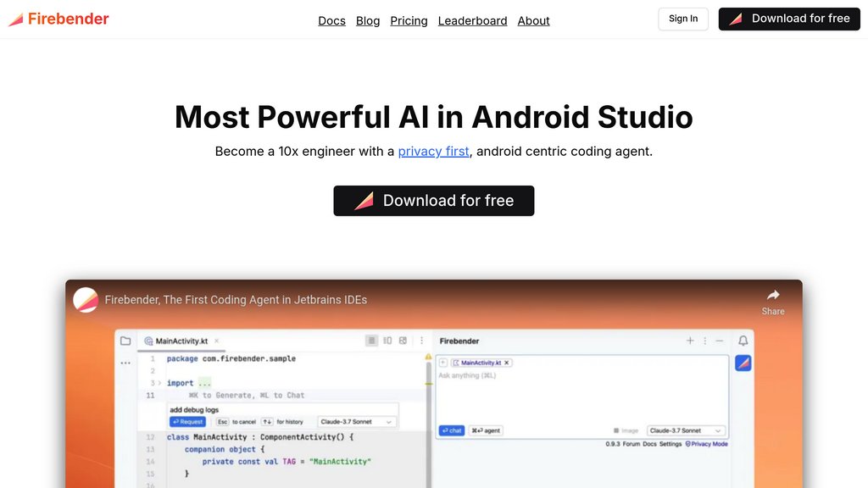Expand the folded import block on line 3
Image resolution: width=868 pixels, height=488 pixels.
(159, 383)
